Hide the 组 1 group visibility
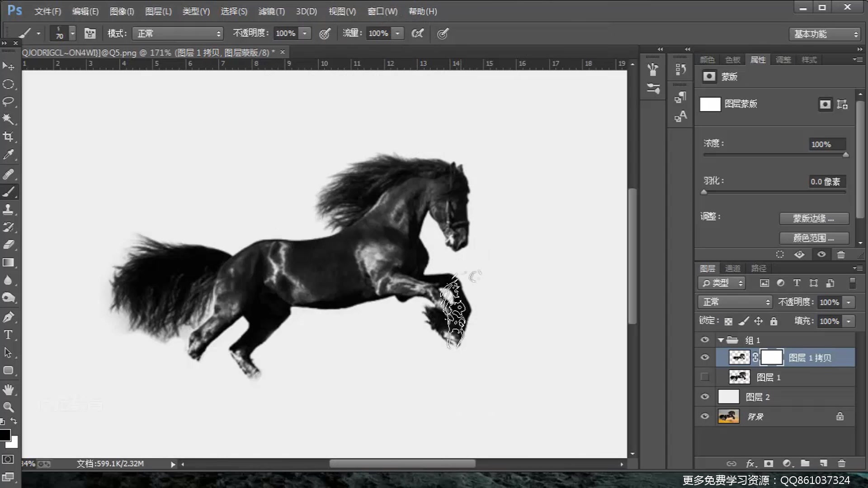868x488 pixels. pyautogui.click(x=705, y=340)
